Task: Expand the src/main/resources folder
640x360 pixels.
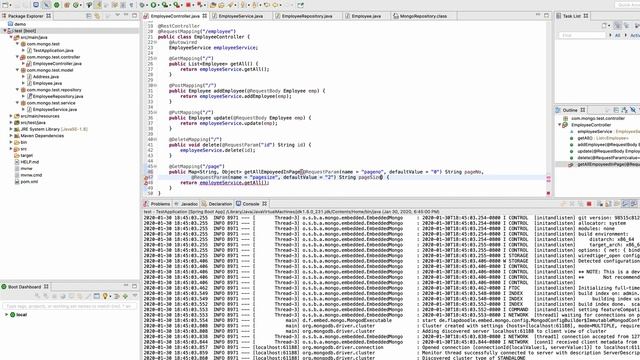Action: pyautogui.click(x=11, y=116)
